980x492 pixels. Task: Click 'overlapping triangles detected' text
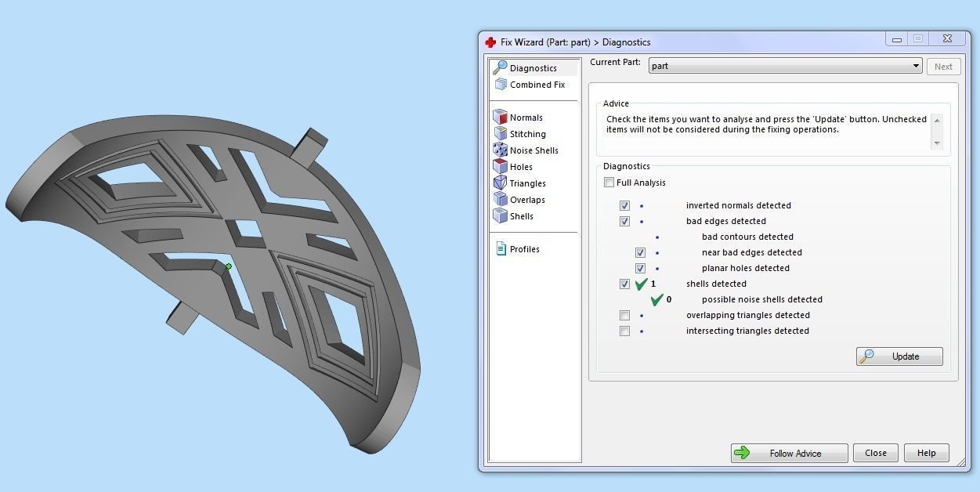[748, 315]
